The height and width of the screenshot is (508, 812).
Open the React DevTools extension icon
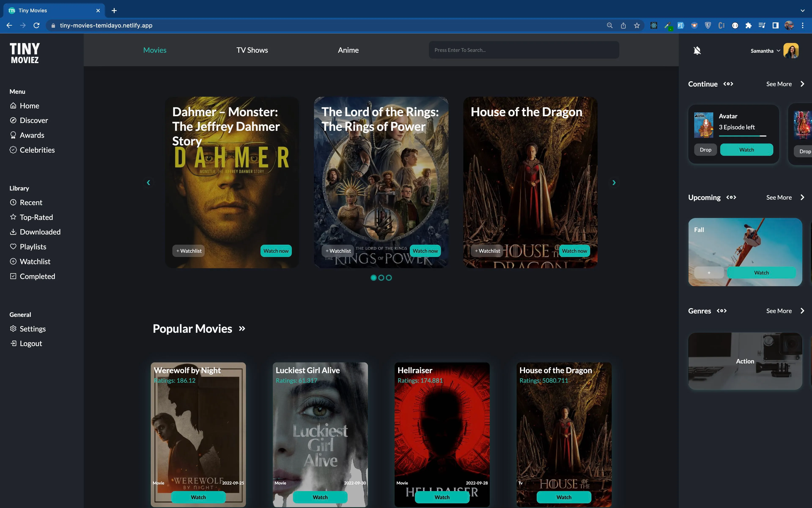point(654,26)
